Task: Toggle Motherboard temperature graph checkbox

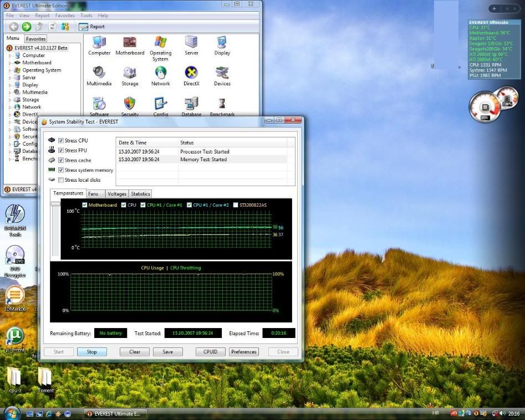Action: 85,205
